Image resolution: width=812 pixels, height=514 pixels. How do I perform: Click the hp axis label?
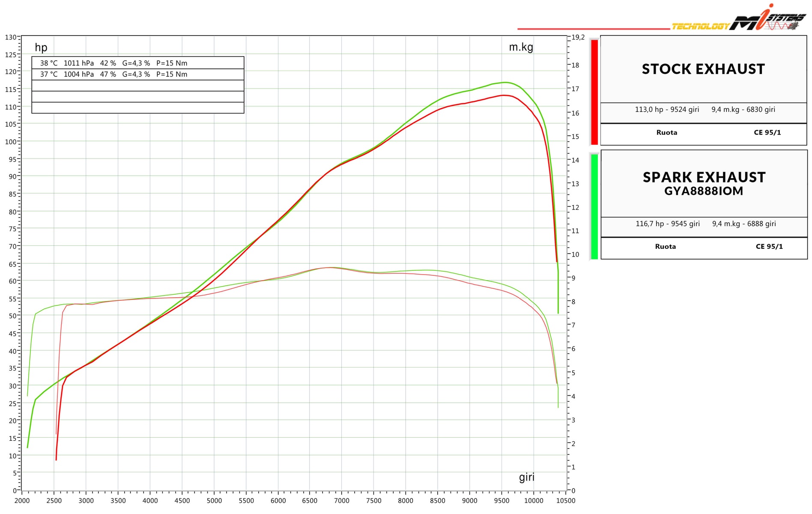41,48
